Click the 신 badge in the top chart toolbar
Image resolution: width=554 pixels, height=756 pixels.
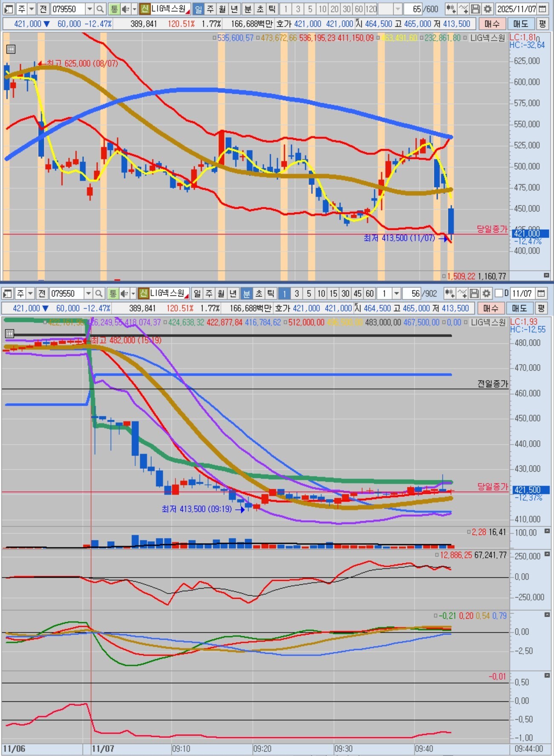[x=145, y=9]
